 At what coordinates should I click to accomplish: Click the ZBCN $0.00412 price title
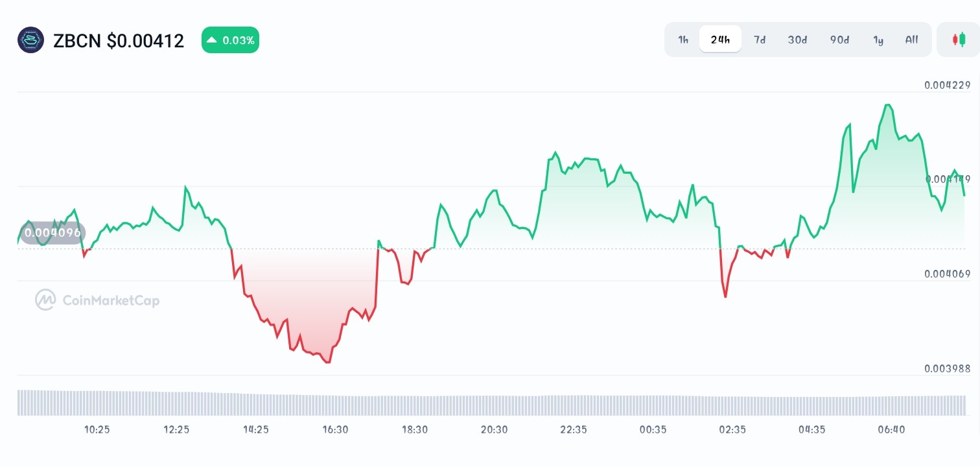click(x=119, y=41)
